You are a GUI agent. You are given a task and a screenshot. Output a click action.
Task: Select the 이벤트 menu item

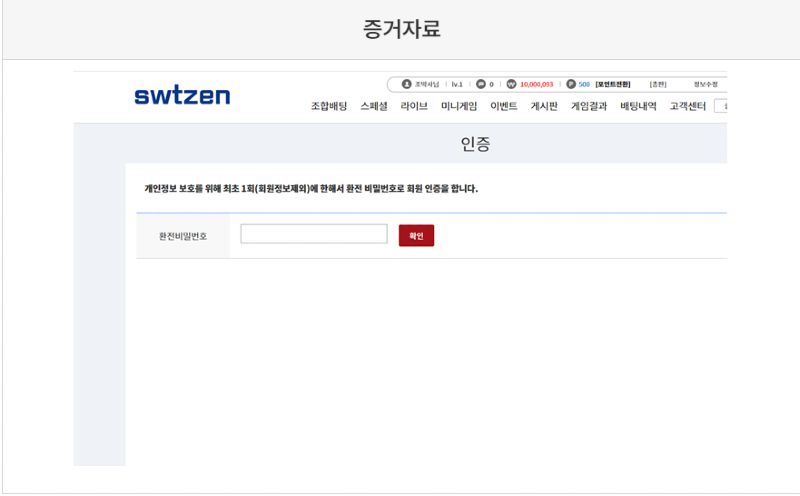click(503, 106)
